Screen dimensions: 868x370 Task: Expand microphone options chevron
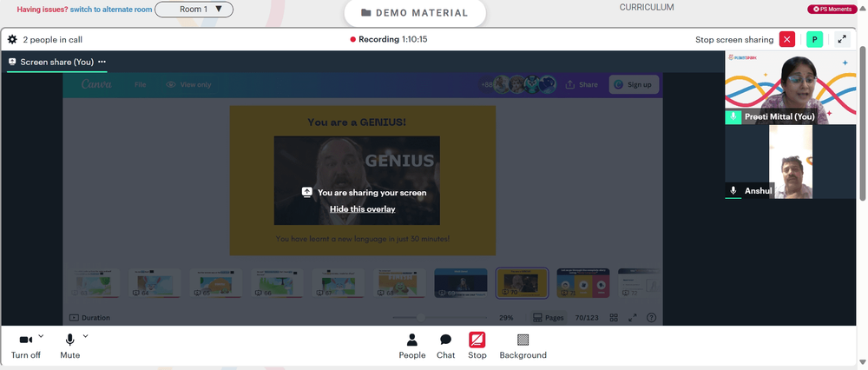point(85,335)
